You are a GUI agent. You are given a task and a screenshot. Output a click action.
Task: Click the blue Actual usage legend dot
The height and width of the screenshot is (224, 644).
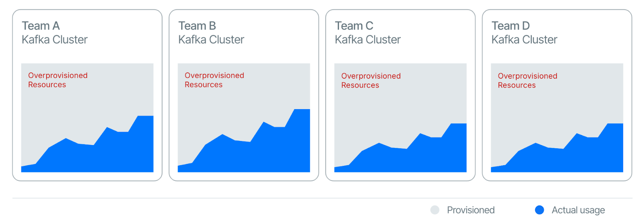pyautogui.click(x=539, y=210)
